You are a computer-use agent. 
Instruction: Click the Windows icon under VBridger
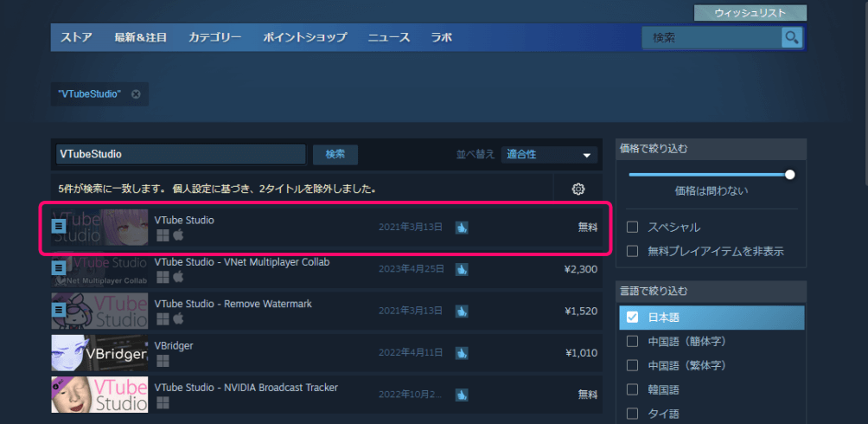pyautogui.click(x=163, y=361)
